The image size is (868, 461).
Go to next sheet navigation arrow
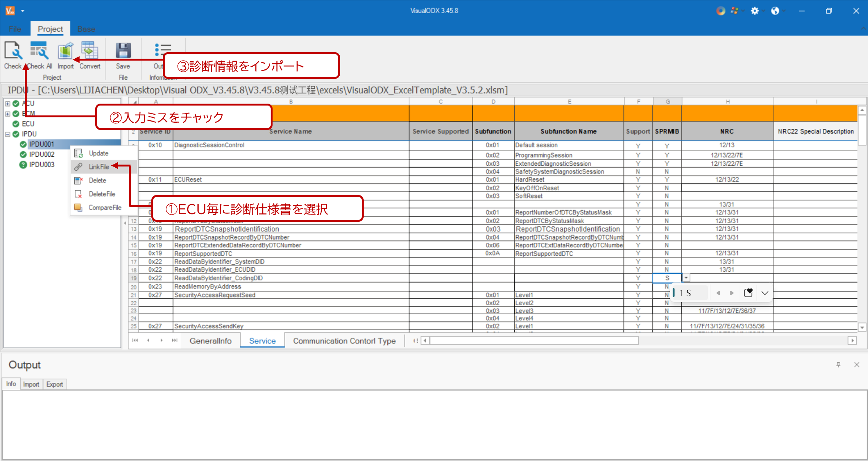(162, 340)
